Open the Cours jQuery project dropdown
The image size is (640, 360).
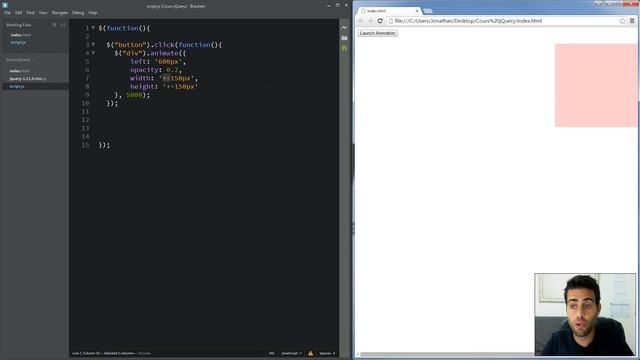click(x=20, y=60)
